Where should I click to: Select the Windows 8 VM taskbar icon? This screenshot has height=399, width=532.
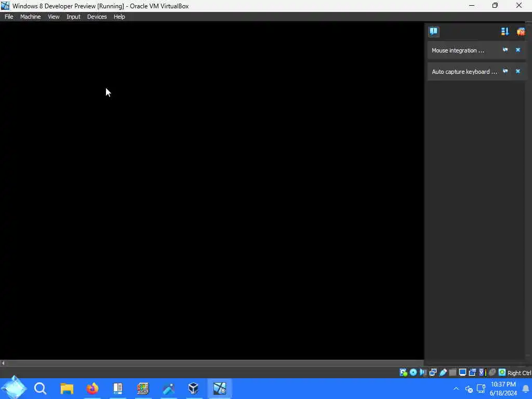pos(220,389)
